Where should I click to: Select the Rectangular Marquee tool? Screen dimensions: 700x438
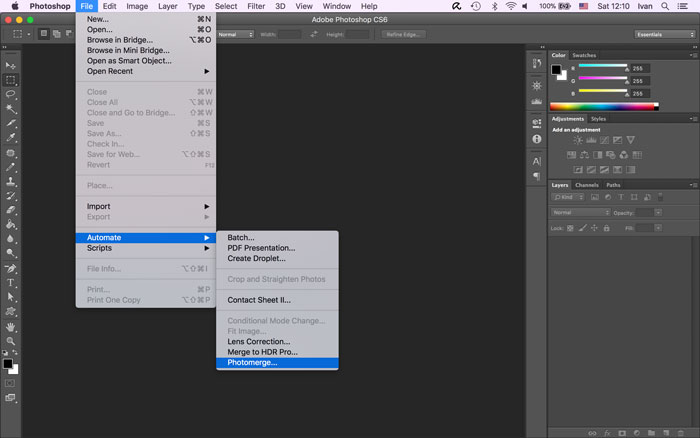pyautogui.click(x=10, y=80)
